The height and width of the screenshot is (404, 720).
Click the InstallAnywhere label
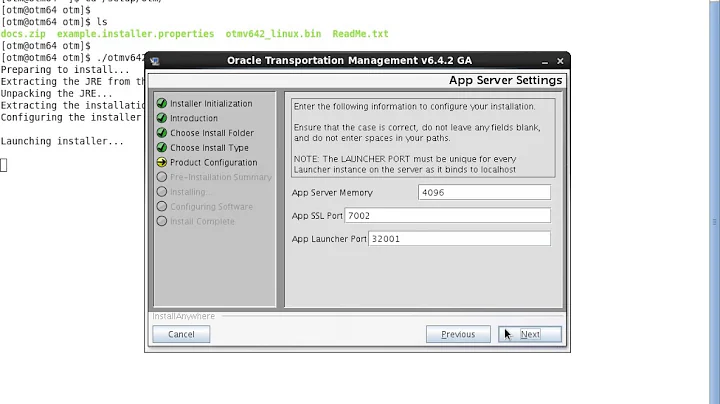(x=183, y=316)
